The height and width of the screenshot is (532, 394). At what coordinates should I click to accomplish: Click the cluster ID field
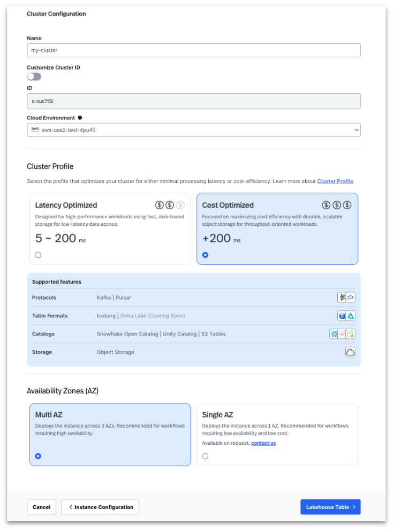(194, 101)
